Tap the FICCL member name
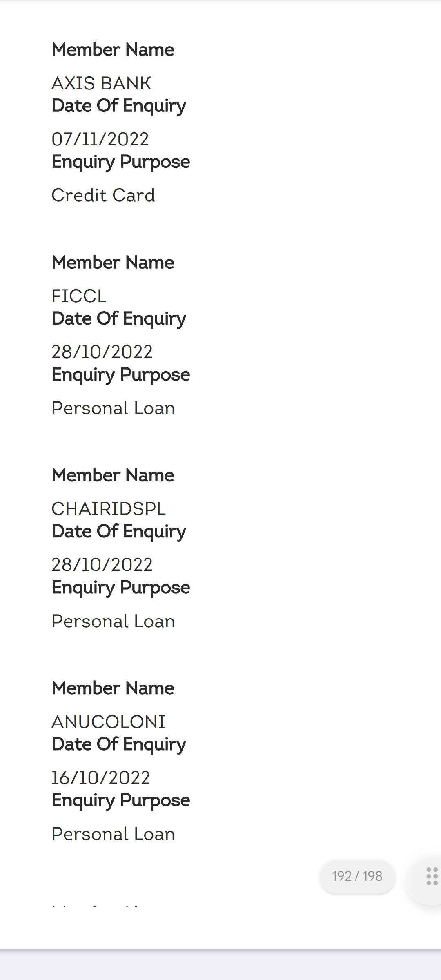Image resolution: width=441 pixels, height=980 pixels. [x=79, y=296]
